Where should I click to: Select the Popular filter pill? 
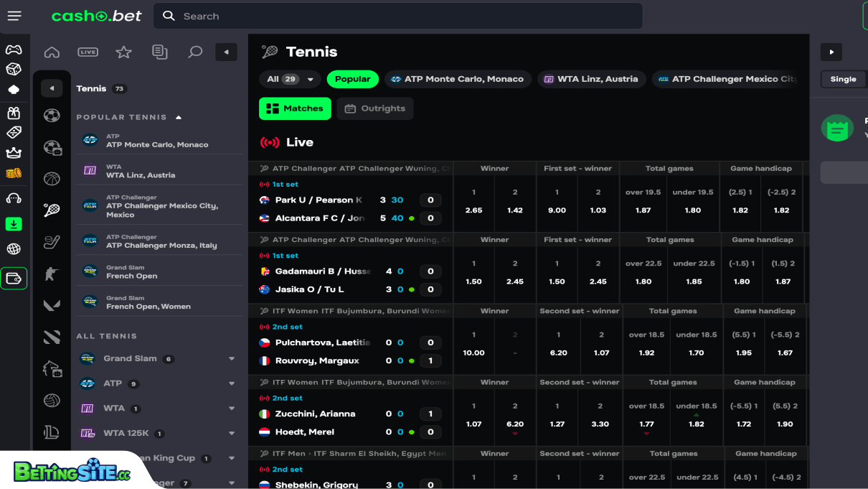[352, 79]
